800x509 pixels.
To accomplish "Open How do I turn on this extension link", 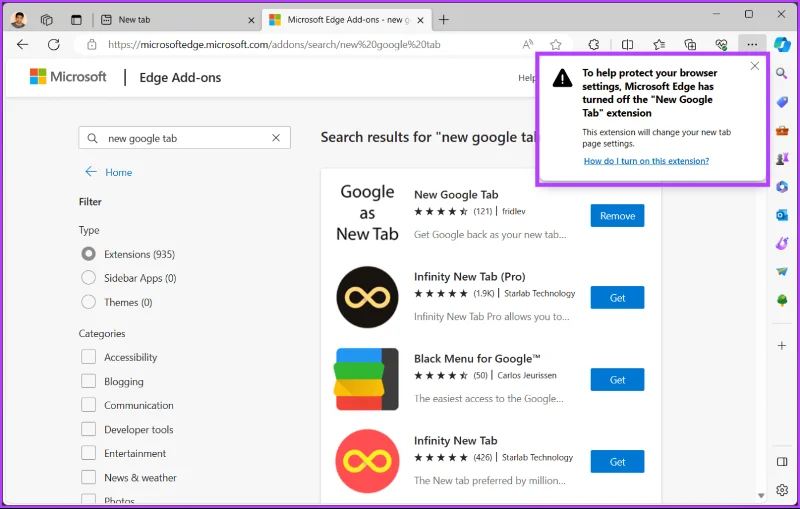I will [646, 161].
